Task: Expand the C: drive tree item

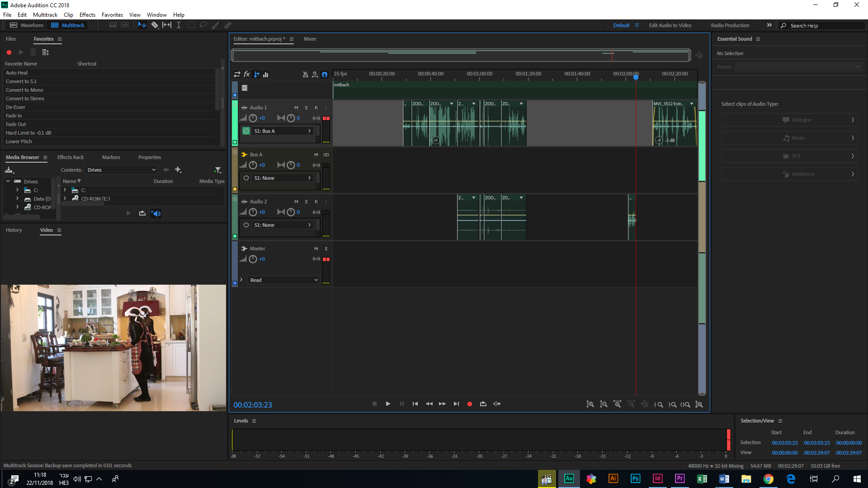Action: pyautogui.click(x=17, y=190)
